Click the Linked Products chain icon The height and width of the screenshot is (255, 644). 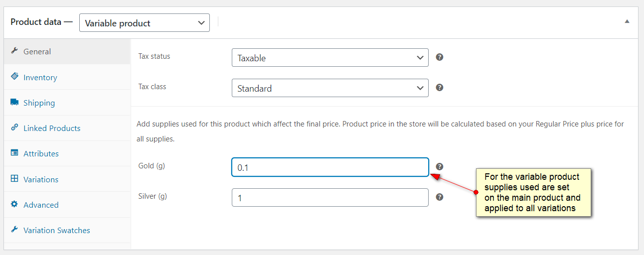14,127
